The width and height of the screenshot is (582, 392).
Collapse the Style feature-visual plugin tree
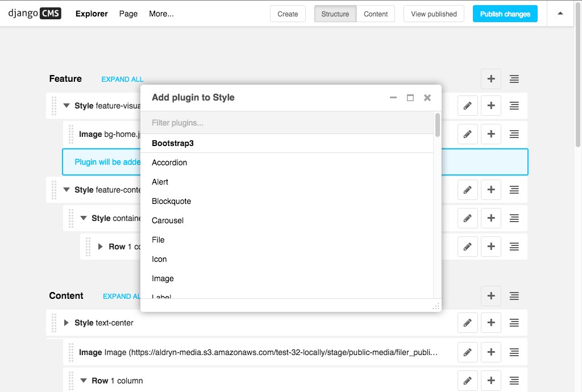[66, 106]
